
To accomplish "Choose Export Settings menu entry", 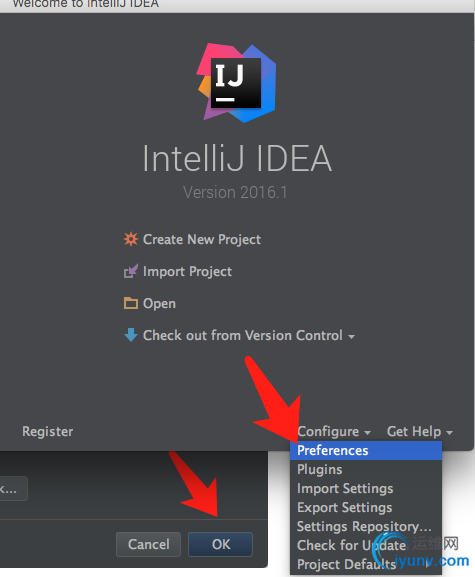I will 366,508.
